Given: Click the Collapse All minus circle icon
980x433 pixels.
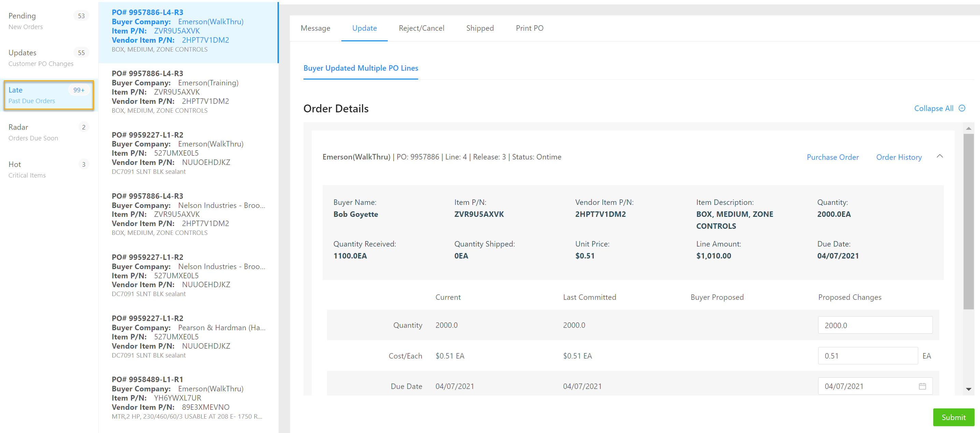Looking at the screenshot, I should pyautogui.click(x=962, y=109).
